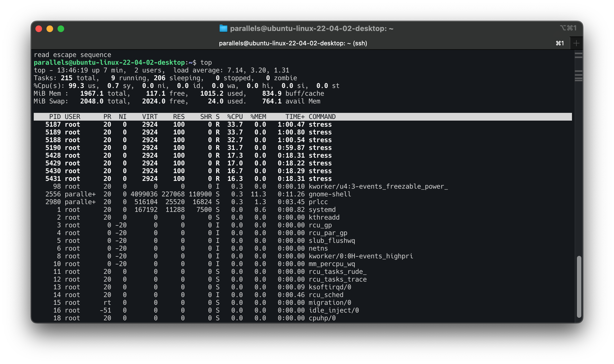614x364 pixels.
Task: Click the green zoom window button
Action: tap(61, 29)
